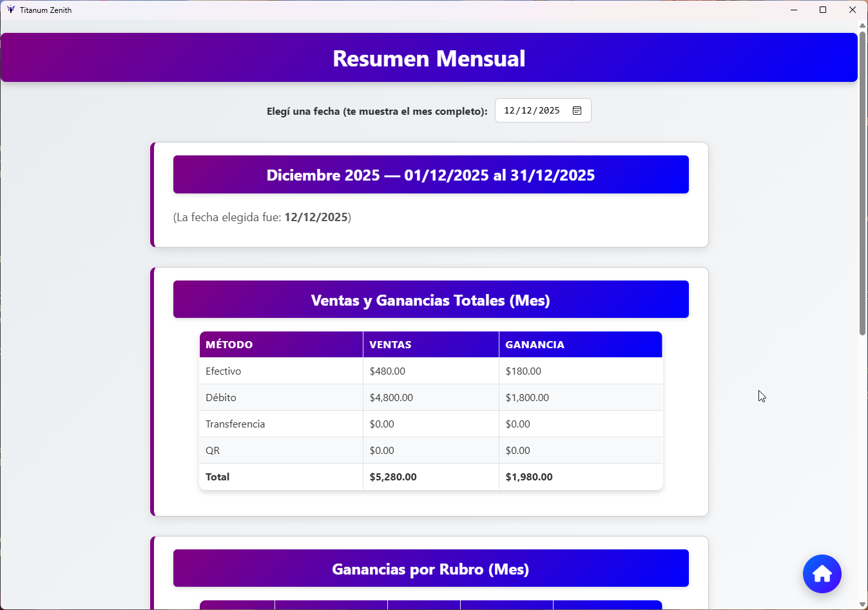Open the 'Ventas y Ganancias Totales (Mes)' header
The width and height of the screenshot is (868, 610).
pos(430,299)
